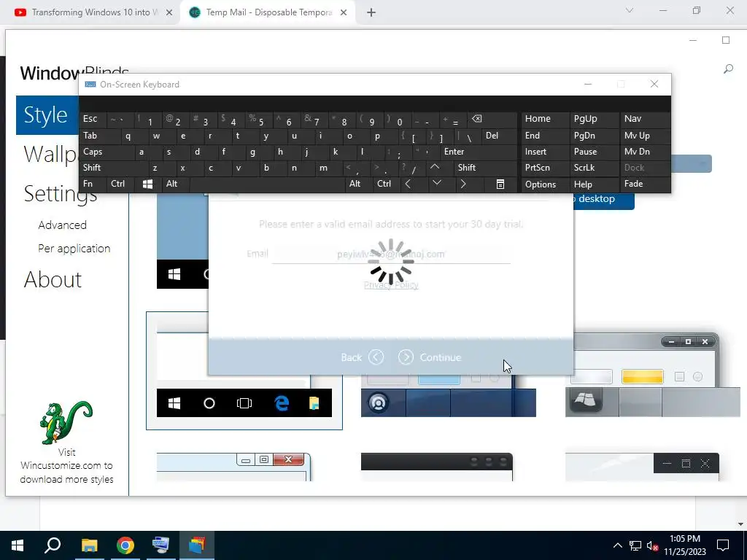Close the Temp Mail tab
The image size is (747, 560).
click(344, 12)
